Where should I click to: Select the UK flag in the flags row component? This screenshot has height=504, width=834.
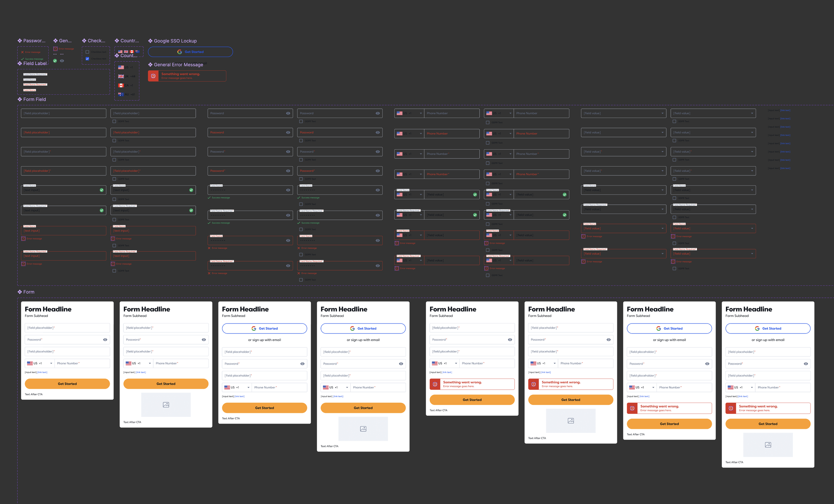126,52
